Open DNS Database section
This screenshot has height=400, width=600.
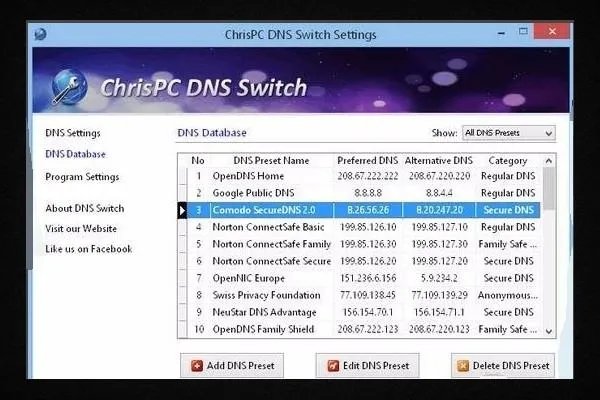click(x=75, y=154)
